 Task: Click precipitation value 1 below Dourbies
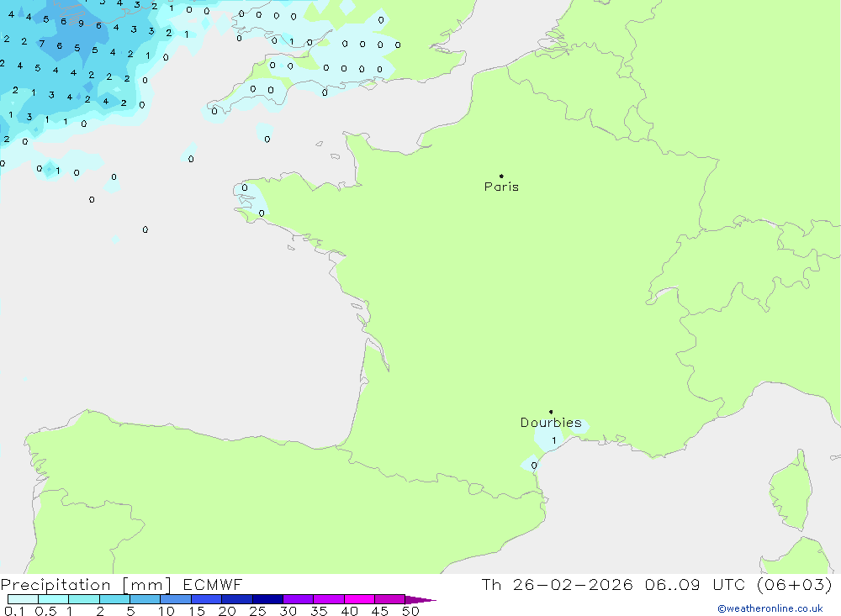554,440
